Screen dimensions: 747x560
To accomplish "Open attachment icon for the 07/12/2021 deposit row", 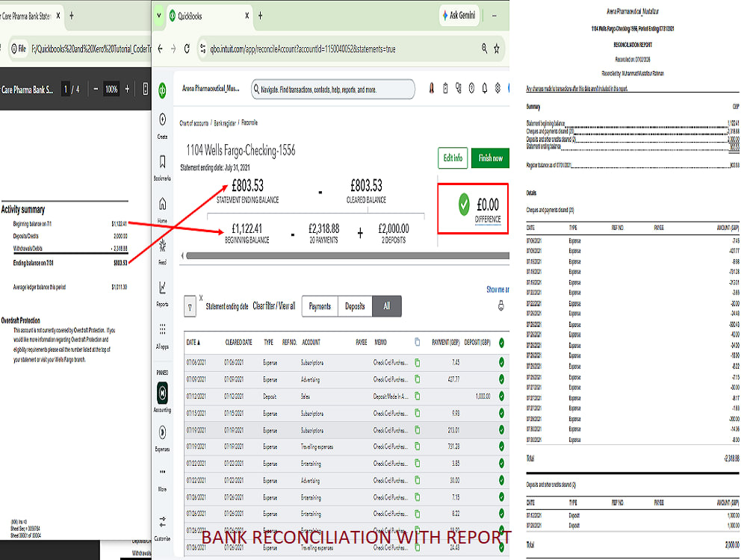I will click(x=418, y=396).
